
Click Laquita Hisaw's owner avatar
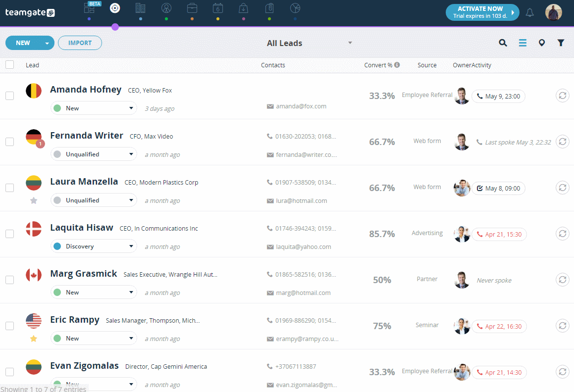click(x=462, y=234)
